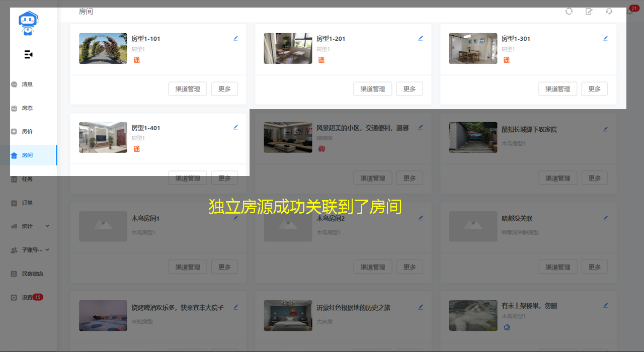Click the orange 途 channel icon on 房型1-401
The height and width of the screenshot is (352, 644).
(x=136, y=149)
